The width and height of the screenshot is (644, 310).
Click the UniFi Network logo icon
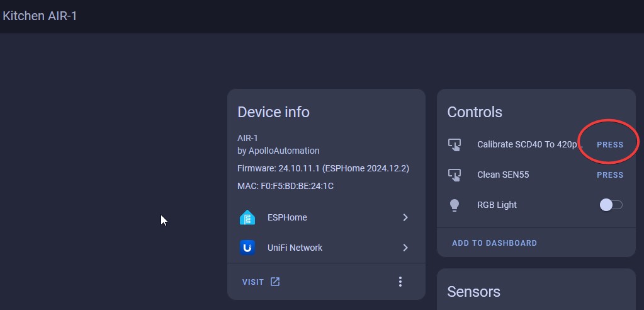247,248
